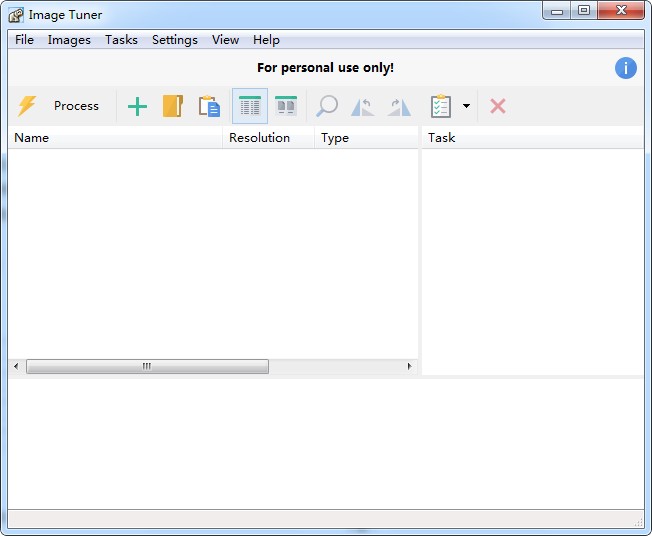
Task: Minimize the Image Tuner window
Action: pyautogui.click(x=557, y=11)
